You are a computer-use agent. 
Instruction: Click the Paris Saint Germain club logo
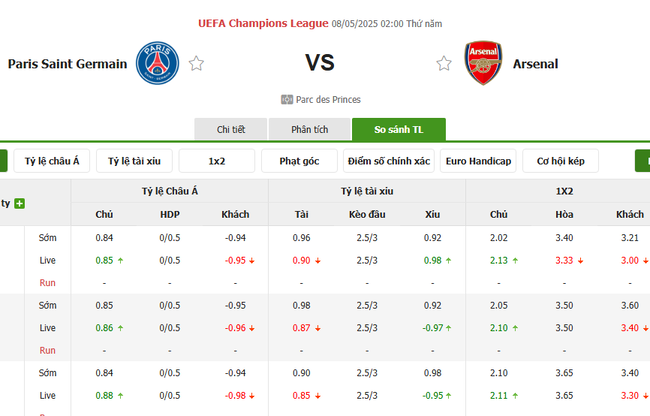[157, 63]
